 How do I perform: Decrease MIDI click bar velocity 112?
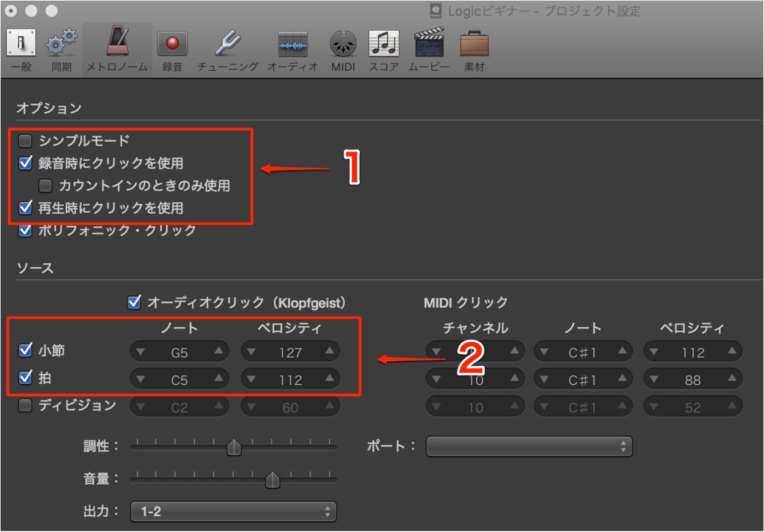pos(653,352)
